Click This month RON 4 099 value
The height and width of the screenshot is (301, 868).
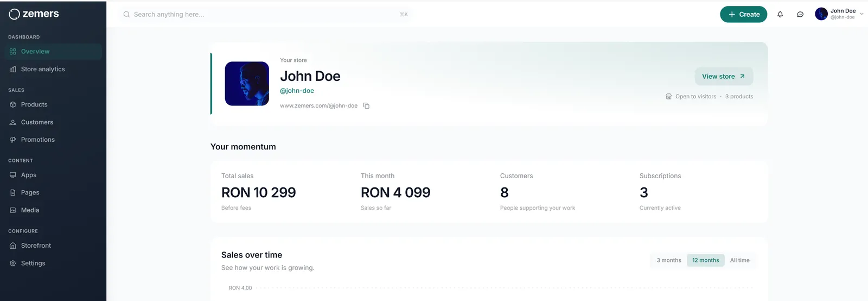point(395,192)
